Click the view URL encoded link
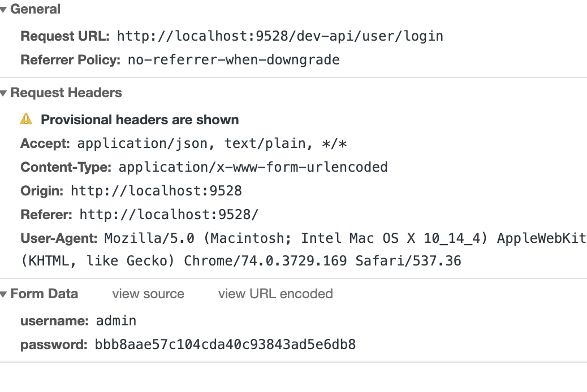Screen dimensions: 587x392 click(275, 294)
